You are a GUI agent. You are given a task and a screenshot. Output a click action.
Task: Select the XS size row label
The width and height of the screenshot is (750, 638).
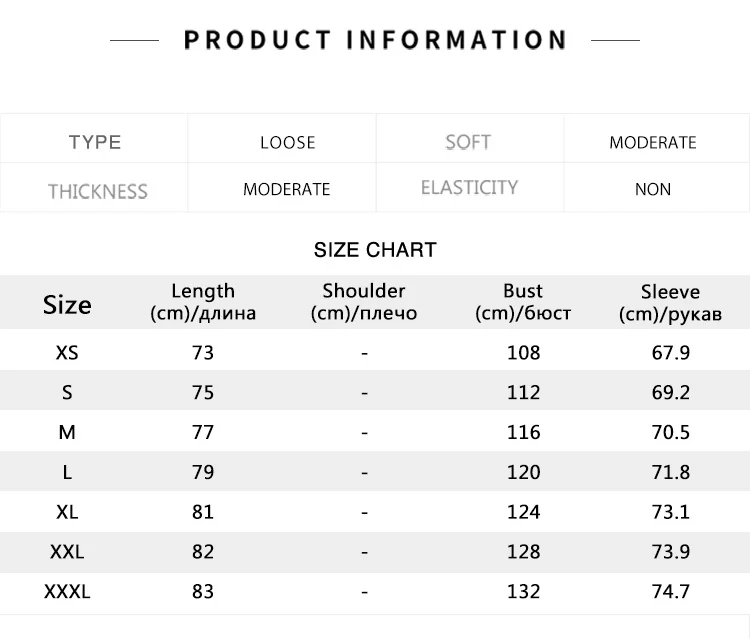pyautogui.click(x=67, y=353)
